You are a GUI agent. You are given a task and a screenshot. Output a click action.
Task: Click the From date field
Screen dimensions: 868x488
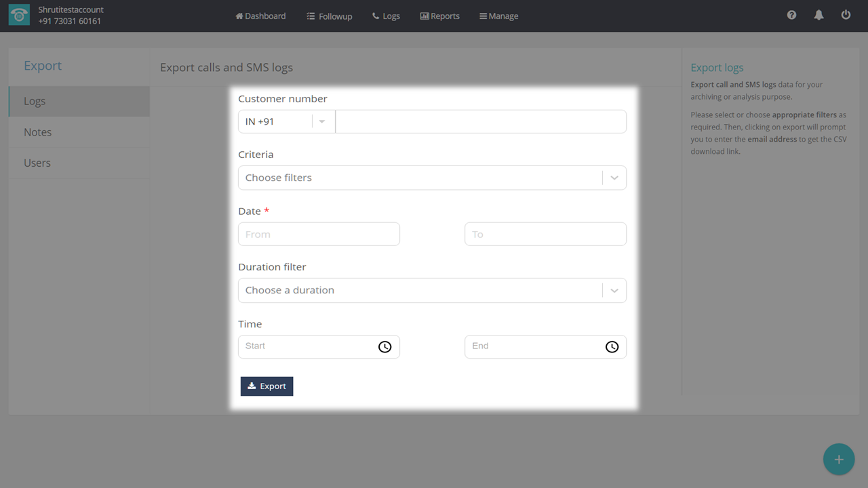click(x=319, y=235)
